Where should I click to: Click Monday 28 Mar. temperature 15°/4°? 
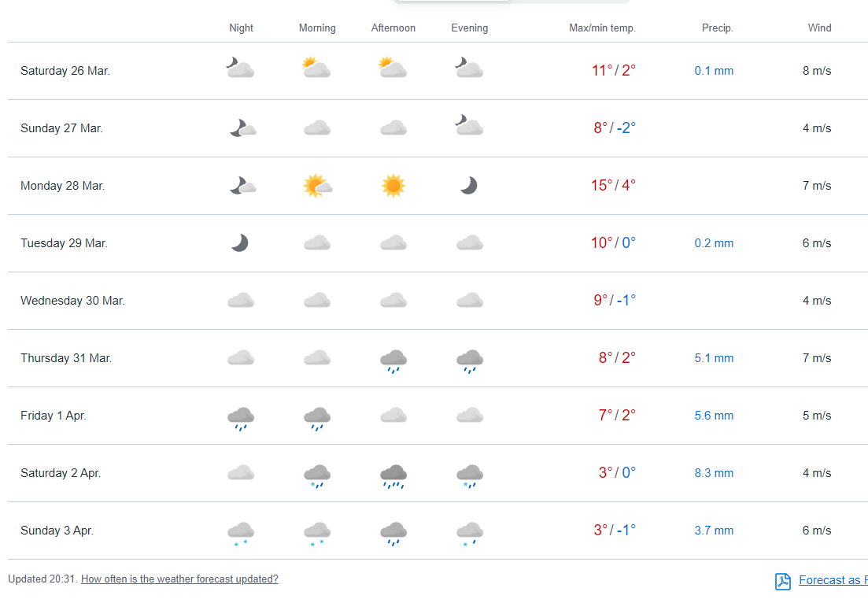click(613, 186)
